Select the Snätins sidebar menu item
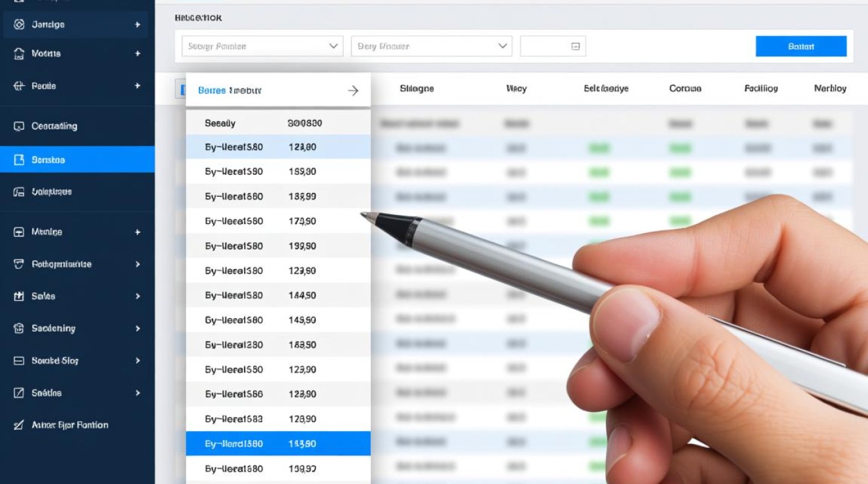 coord(46,393)
